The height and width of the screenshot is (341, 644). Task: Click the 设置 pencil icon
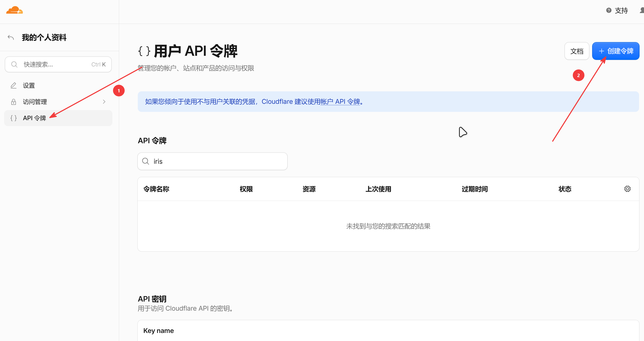13,85
